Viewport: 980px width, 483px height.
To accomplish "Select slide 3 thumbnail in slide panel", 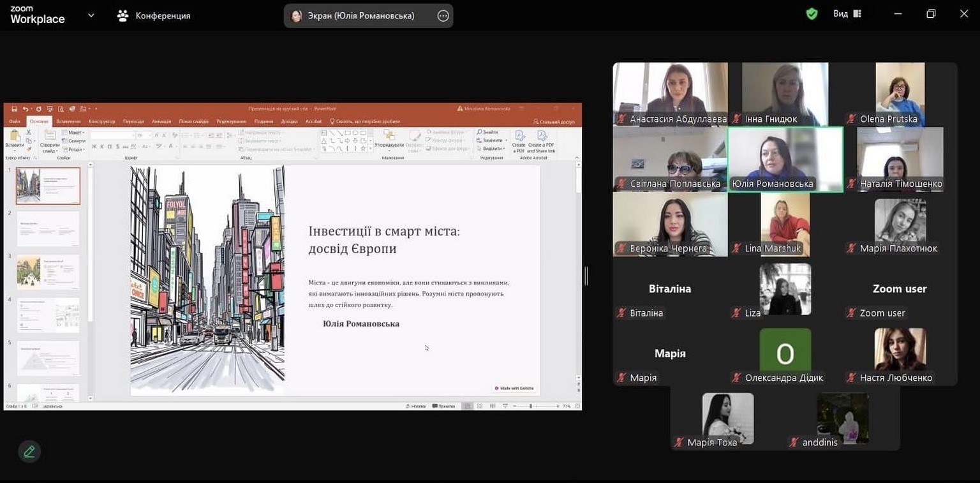I will tap(48, 272).
